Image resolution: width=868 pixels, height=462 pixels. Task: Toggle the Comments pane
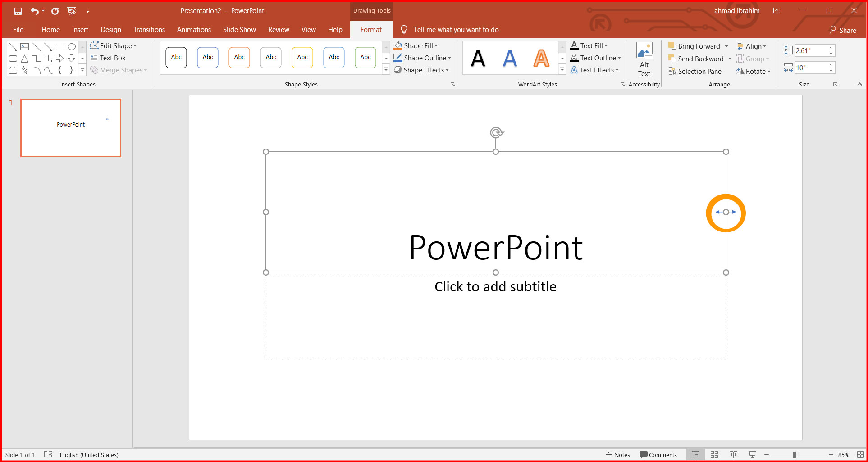pyautogui.click(x=658, y=455)
